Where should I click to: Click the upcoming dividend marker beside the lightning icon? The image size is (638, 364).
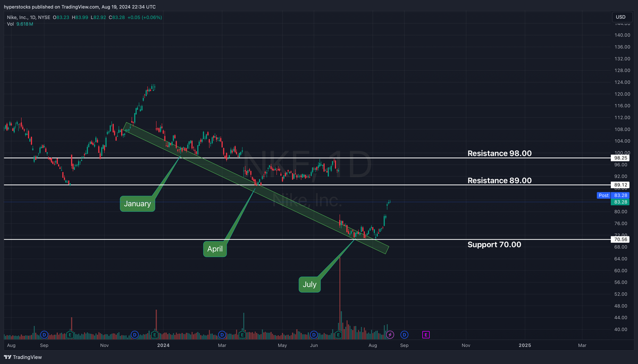pyautogui.click(x=405, y=335)
